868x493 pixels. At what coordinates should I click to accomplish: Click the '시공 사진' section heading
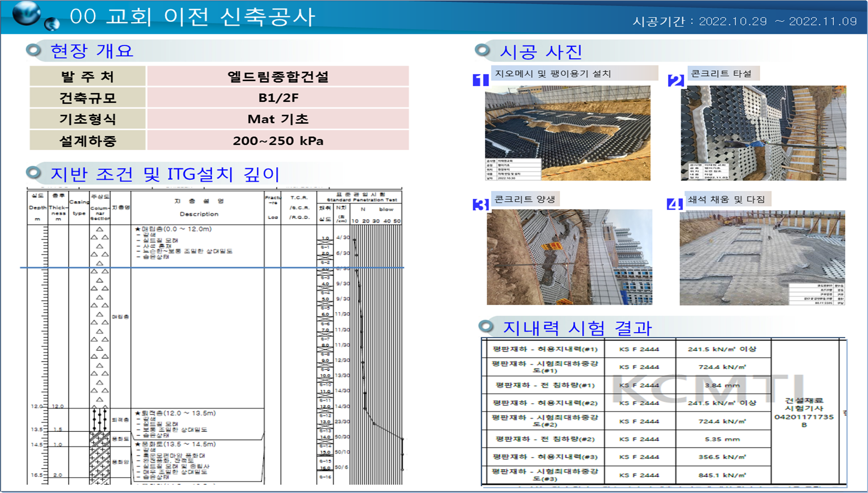541,52
